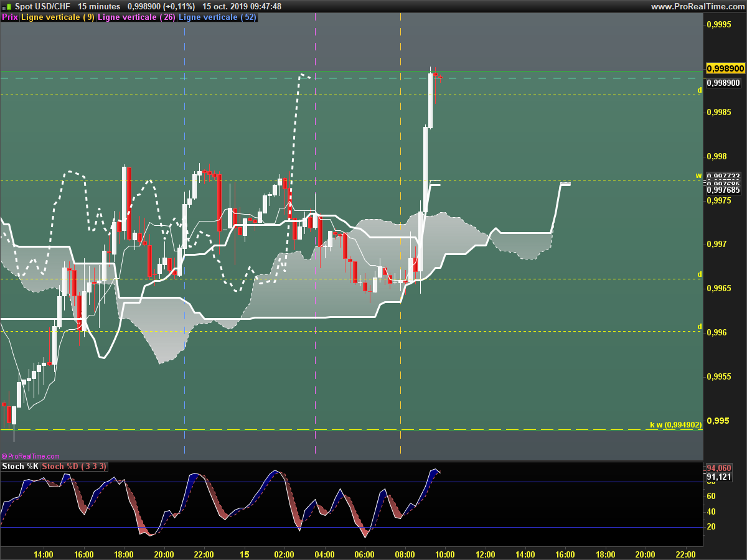The height and width of the screenshot is (560, 747).
Task: Select the Ligne verticale (26) label
Action: pyautogui.click(x=137, y=17)
